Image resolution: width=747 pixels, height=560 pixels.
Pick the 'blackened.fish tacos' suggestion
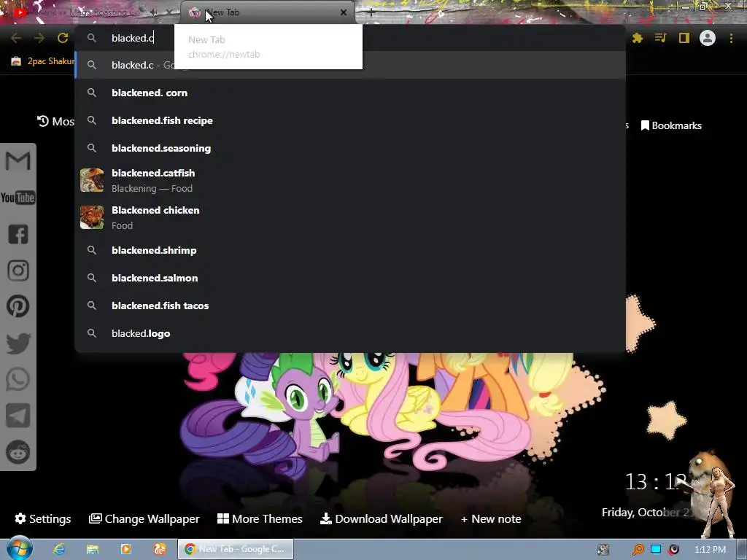350,306
